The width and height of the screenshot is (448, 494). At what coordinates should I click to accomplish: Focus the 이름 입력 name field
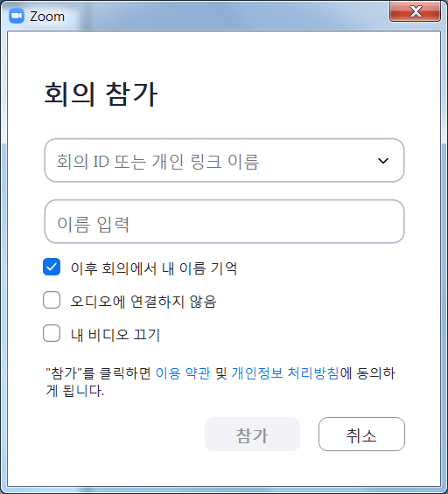(224, 221)
